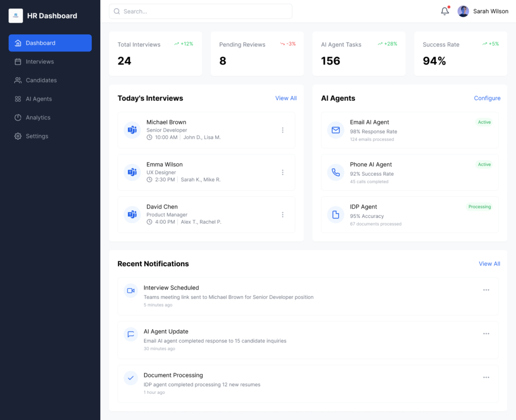
Task: Open the AI Agent Update notification menu
Action: [x=486, y=333]
